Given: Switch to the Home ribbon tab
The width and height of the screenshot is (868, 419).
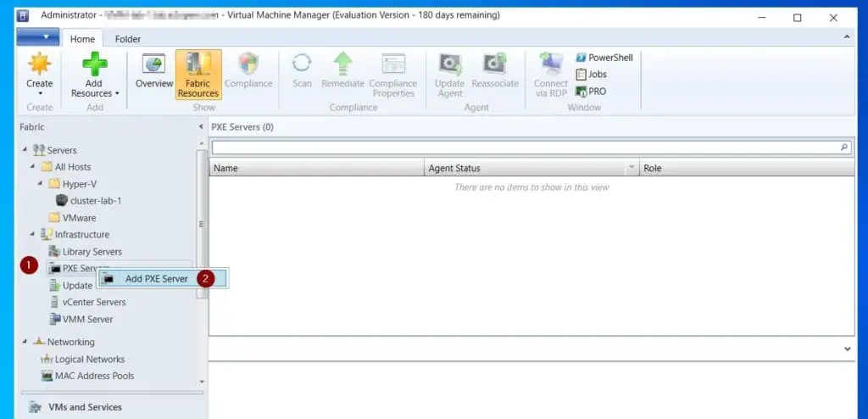Looking at the screenshot, I should tap(82, 39).
